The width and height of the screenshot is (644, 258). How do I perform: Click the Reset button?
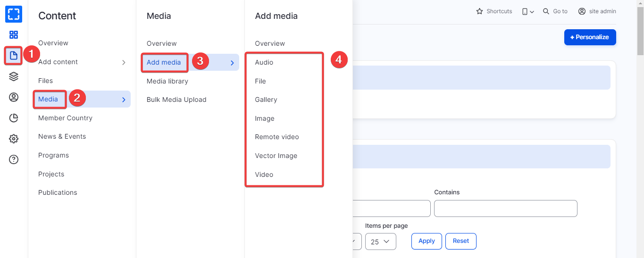460,241
